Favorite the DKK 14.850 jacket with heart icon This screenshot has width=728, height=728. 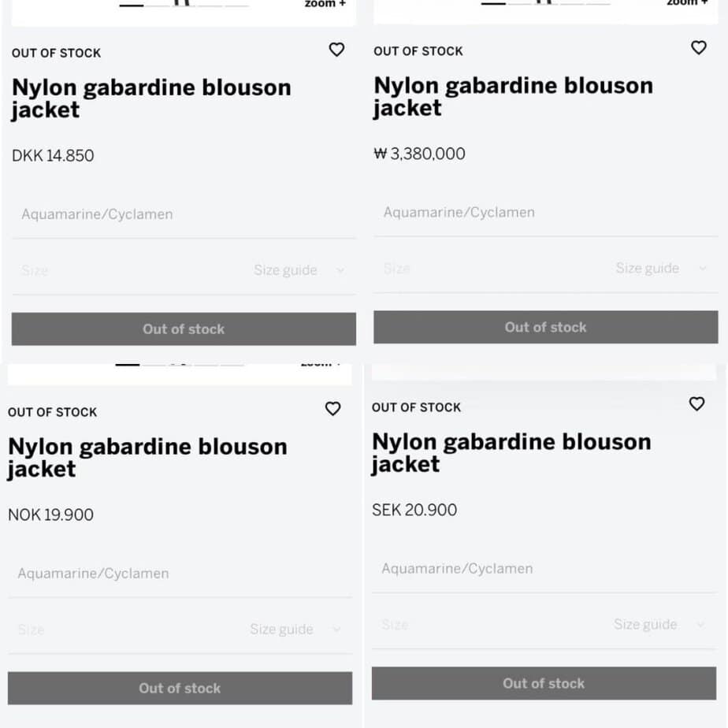click(336, 50)
